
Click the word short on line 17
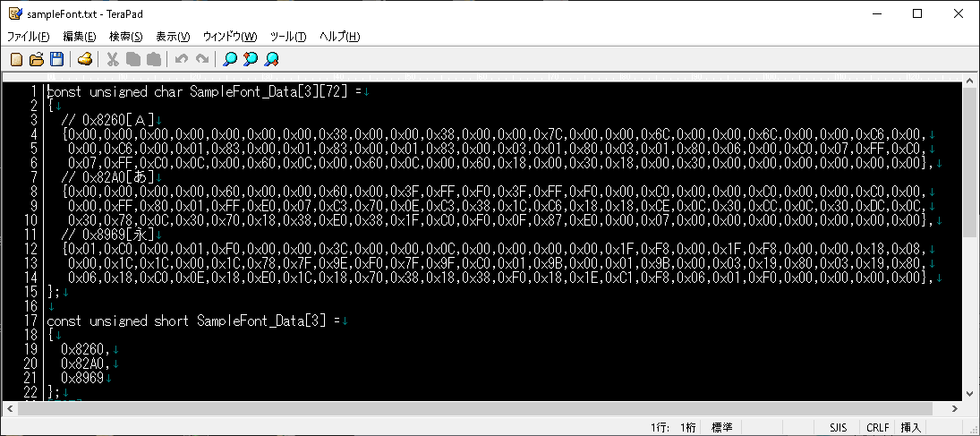click(171, 321)
